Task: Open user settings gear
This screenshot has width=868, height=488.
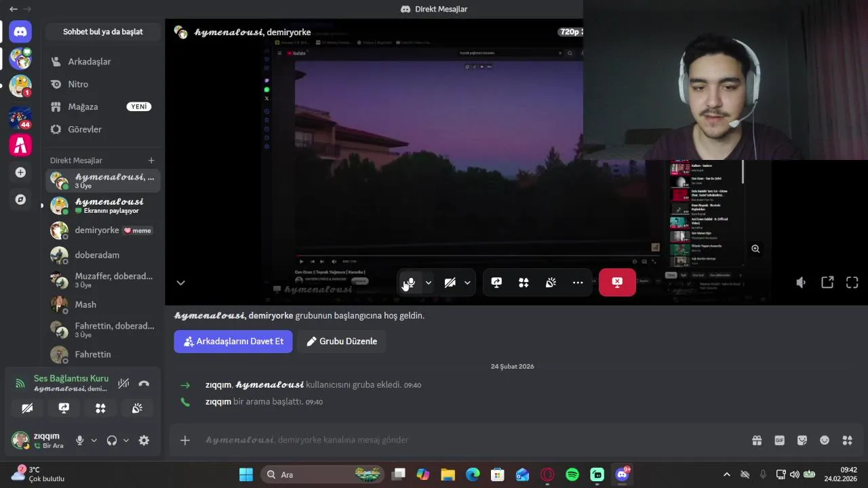Action: 144,441
